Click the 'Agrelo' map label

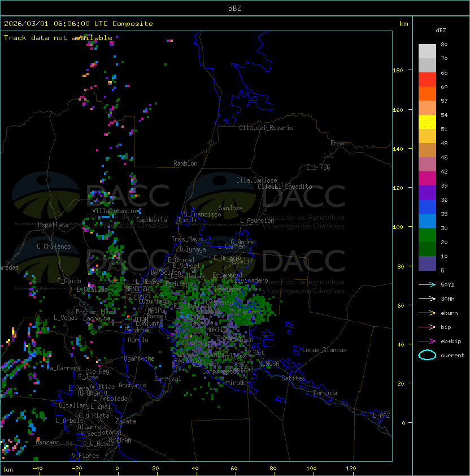pyautogui.click(x=138, y=340)
